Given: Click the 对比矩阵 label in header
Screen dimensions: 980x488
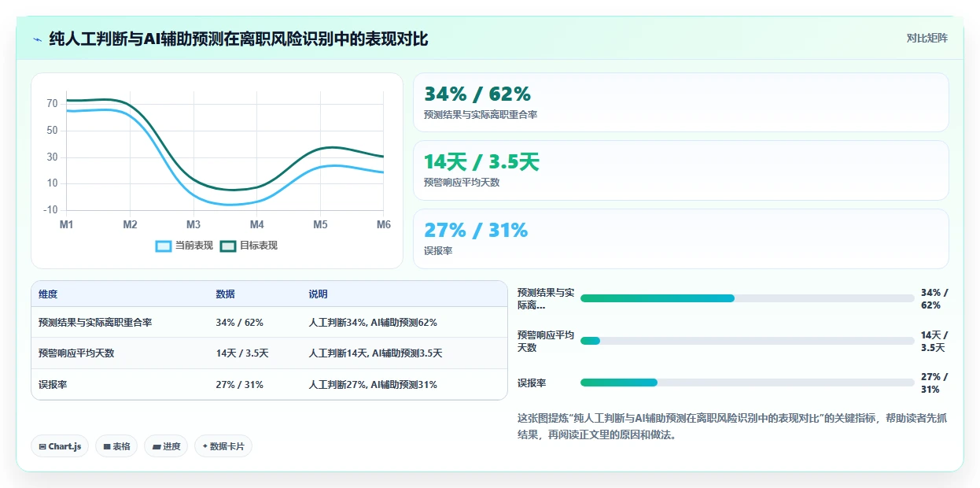Looking at the screenshot, I should (x=927, y=38).
